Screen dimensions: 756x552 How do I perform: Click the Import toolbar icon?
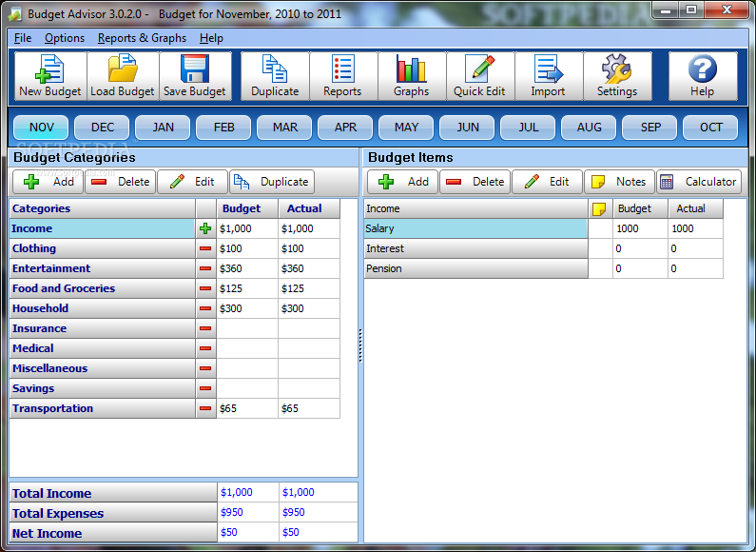point(548,76)
